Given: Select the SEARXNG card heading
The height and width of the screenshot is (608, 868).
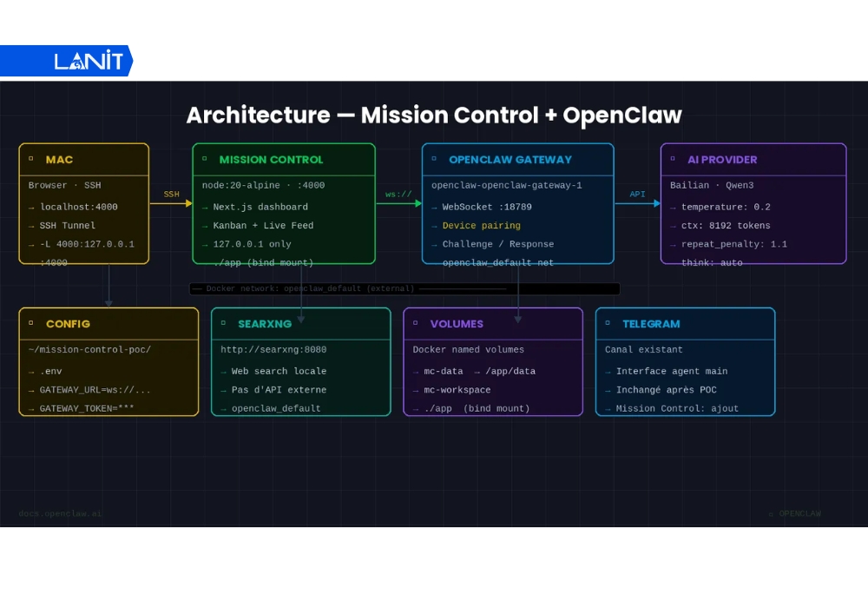Looking at the screenshot, I should [x=265, y=324].
